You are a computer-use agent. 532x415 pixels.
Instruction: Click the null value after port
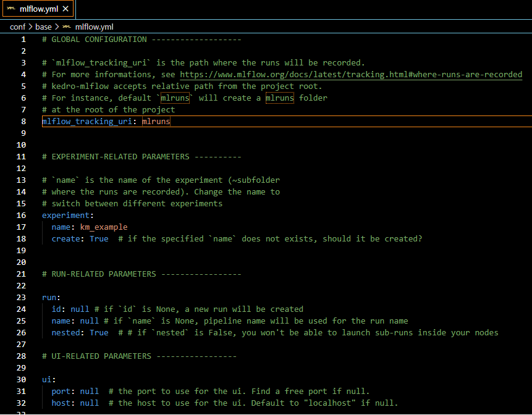90,392
